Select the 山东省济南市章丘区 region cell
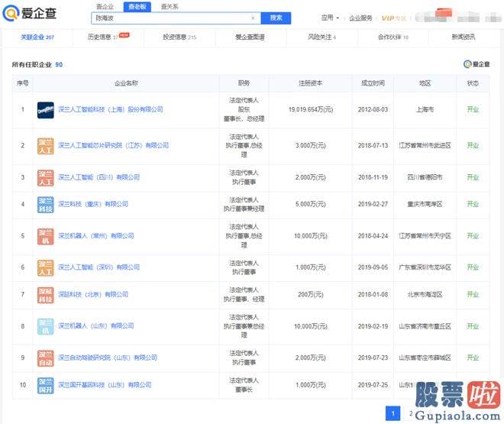504x424 pixels. (x=425, y=326)
